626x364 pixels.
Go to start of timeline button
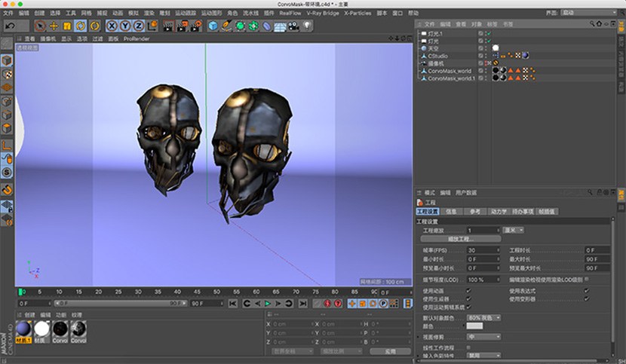coord(233,304)
